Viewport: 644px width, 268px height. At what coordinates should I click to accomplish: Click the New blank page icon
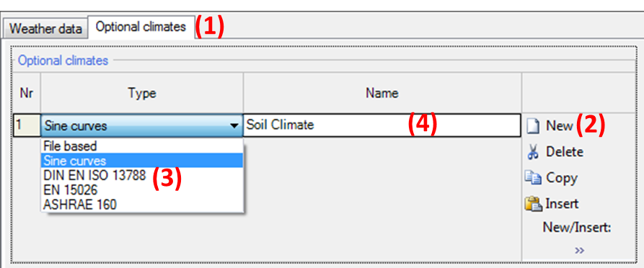533,126
